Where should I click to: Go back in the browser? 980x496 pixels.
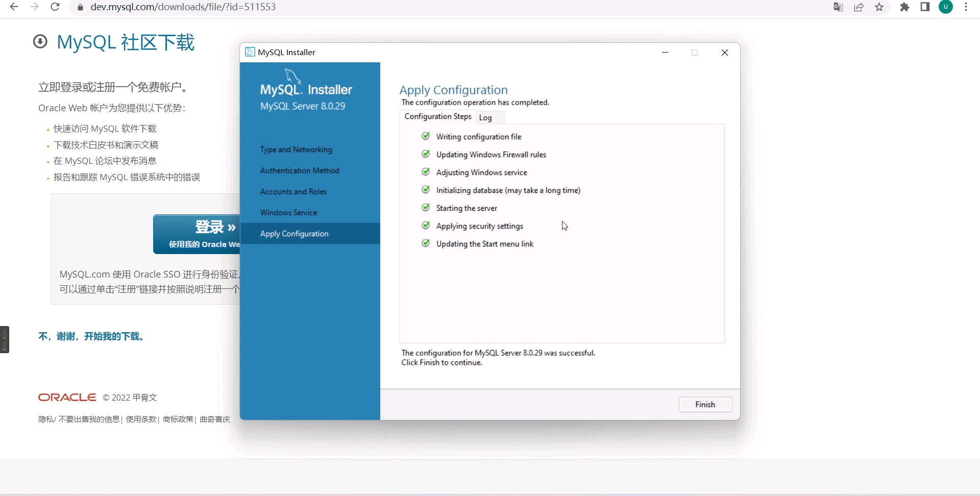(x=14, y=7)
